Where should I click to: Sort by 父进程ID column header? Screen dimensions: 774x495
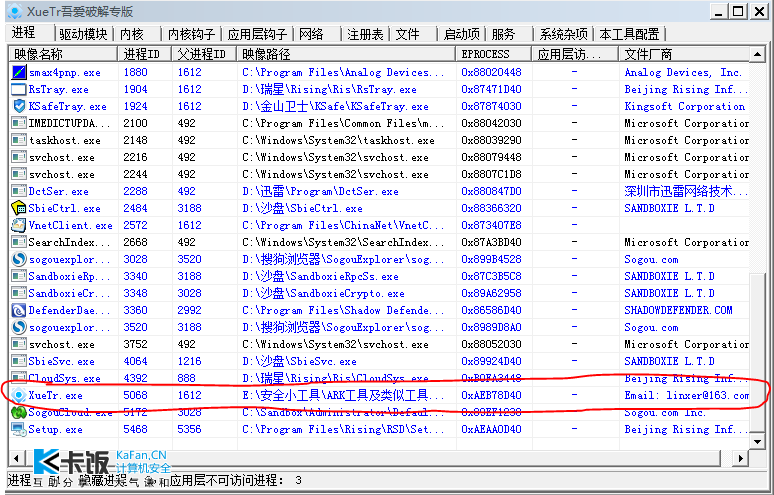204,54
